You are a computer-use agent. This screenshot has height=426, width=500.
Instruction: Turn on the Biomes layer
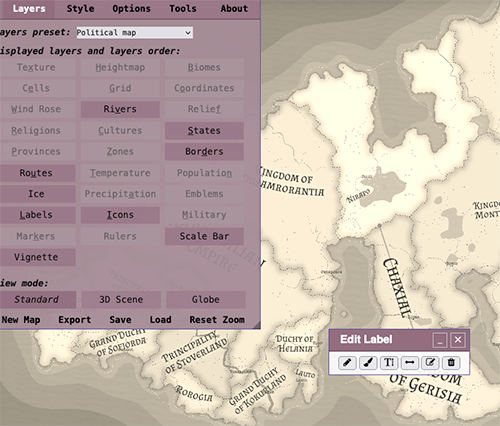[204, 67]
